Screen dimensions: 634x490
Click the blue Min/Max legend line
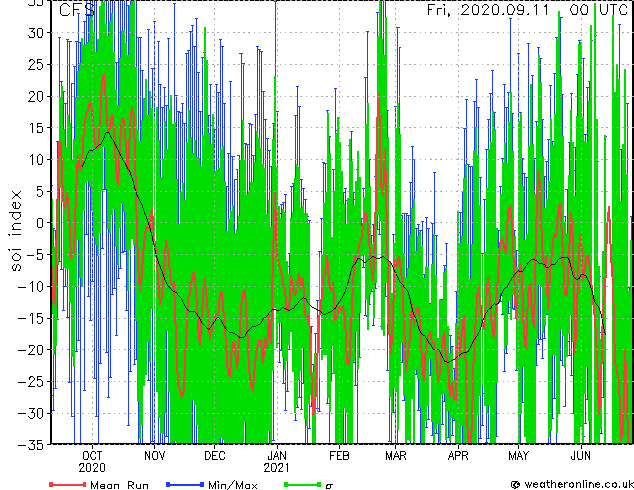click(x=185, y=484)
